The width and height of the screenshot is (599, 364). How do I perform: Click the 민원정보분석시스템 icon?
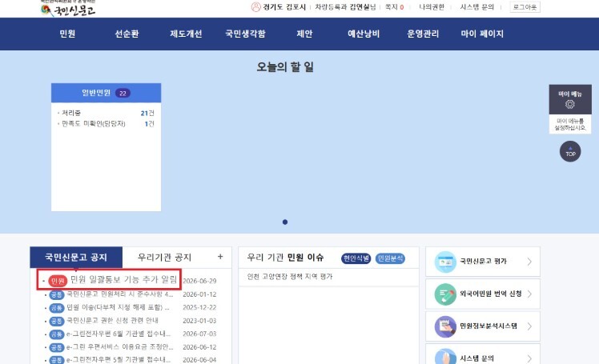point(445,326)
